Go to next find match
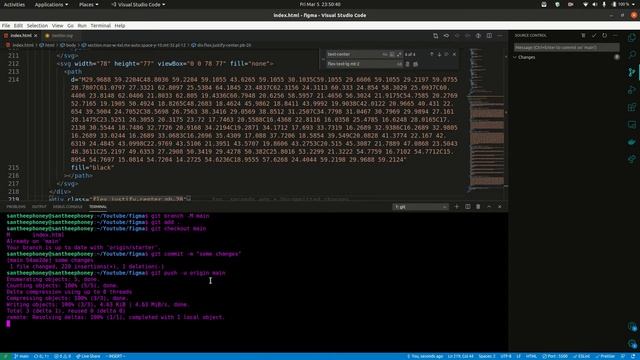 point(439,54)
